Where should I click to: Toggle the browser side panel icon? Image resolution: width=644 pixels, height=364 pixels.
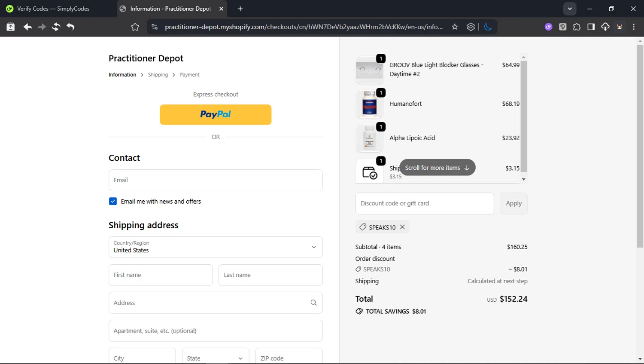point(591,27)
